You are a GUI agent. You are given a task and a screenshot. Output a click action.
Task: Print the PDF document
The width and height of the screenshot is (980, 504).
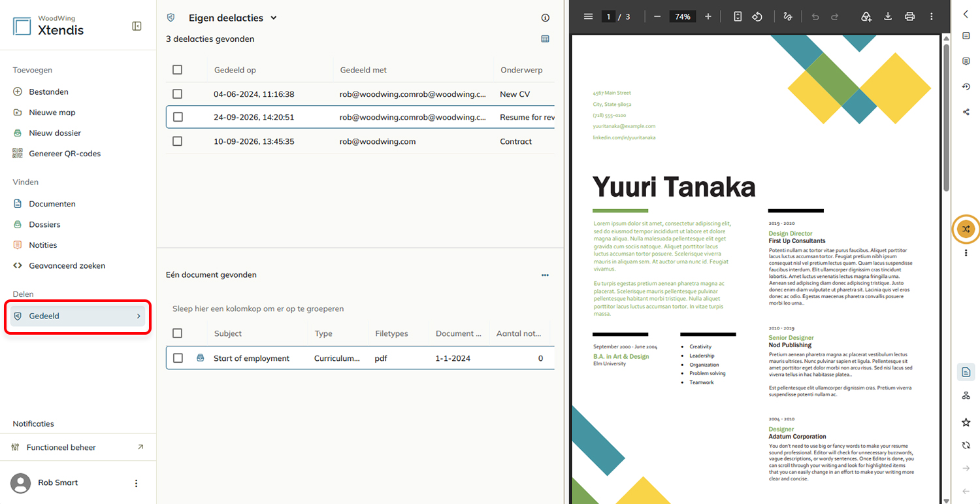909,16
